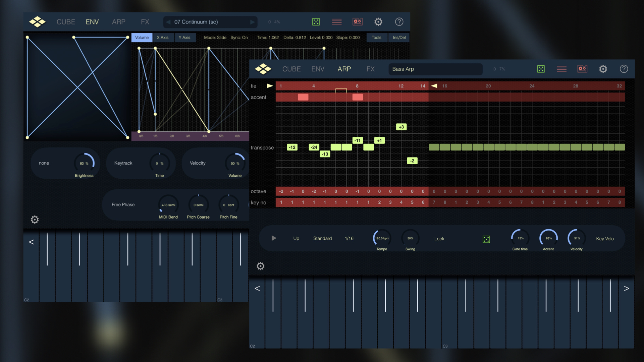Adjust the Swing knob

pyautogui.click(x=410, y=239)
